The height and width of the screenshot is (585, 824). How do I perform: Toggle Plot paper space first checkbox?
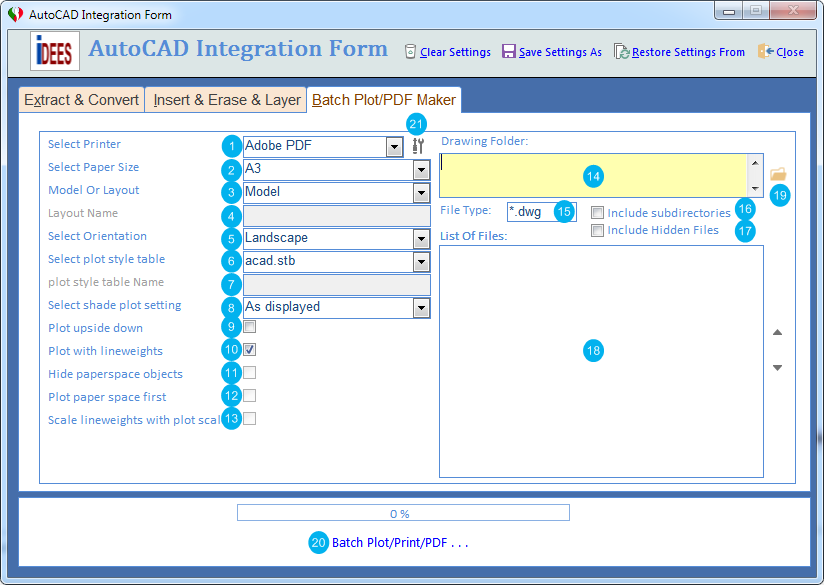pos(250,395)
